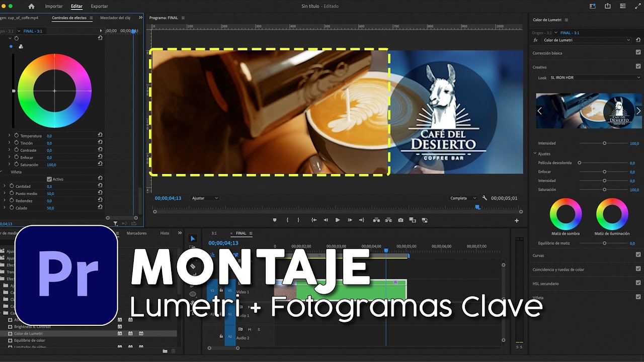The width and height of the screenshot is (644, 362).
Task: Disable the Creativo section checkbox
Action: pyautogui.click(x=638, y=66)
